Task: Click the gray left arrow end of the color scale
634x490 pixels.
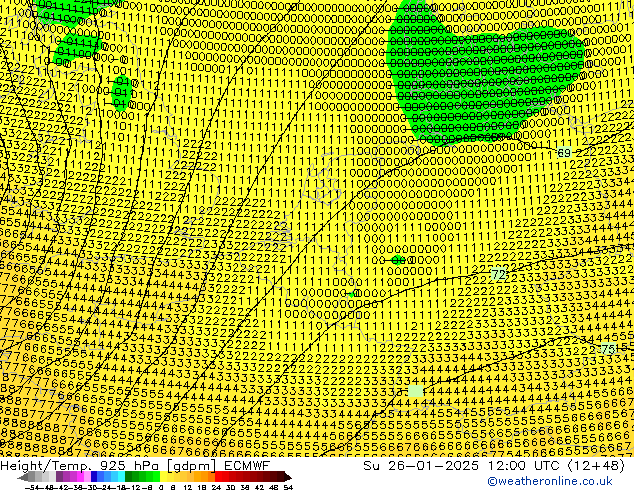Action: (x=22, y=478)
